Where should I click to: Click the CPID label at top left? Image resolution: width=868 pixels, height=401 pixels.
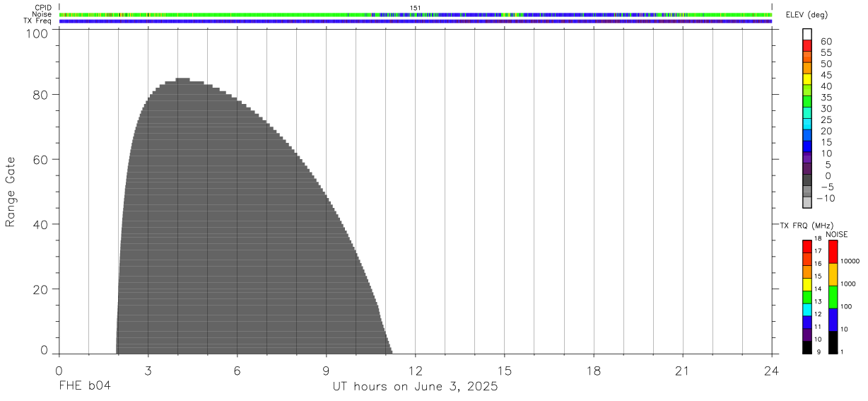(44, 8)
